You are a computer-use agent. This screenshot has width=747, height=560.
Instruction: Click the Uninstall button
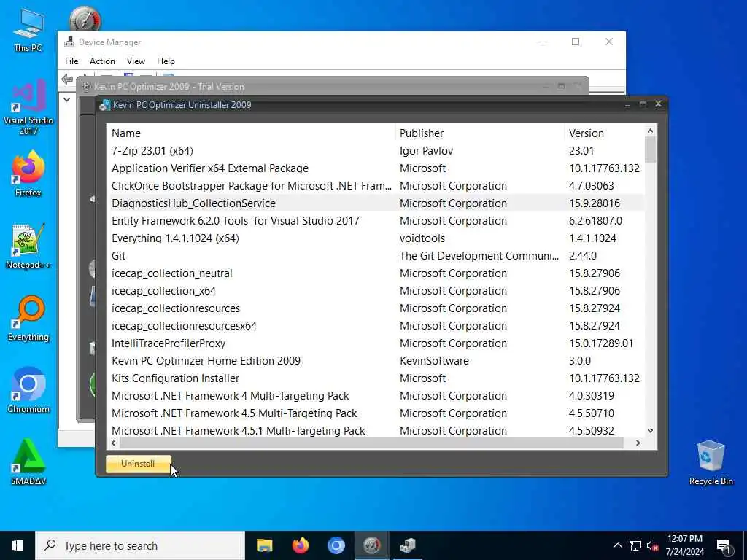coord(138,464)
